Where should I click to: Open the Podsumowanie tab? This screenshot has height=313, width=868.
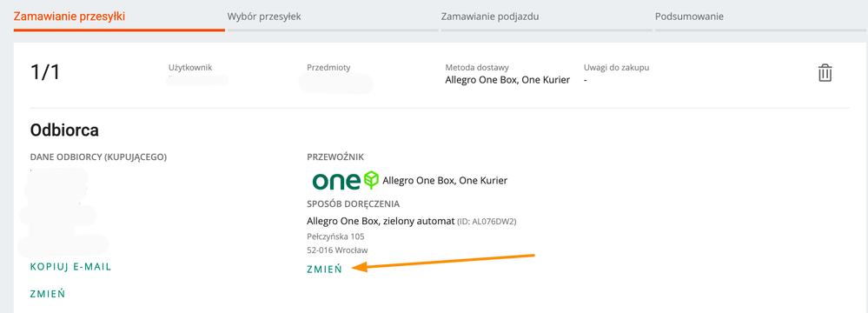point(689,17)
